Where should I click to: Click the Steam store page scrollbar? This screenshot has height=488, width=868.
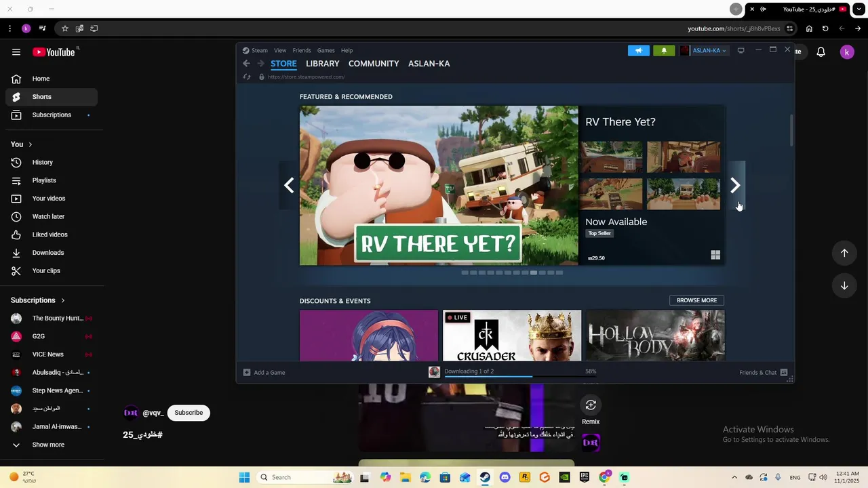click(791, 130)
